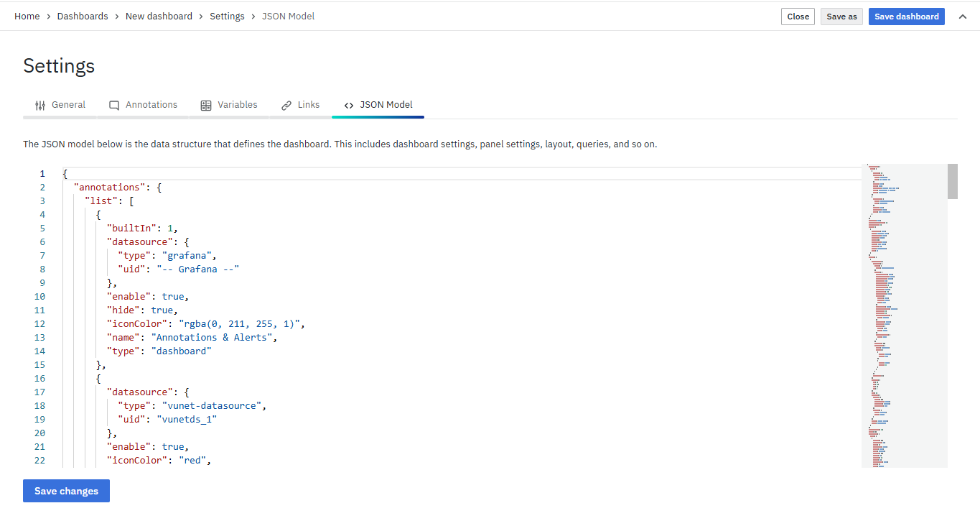Click the blue Save dashboard button
The image size is (980, 521).
906,17
